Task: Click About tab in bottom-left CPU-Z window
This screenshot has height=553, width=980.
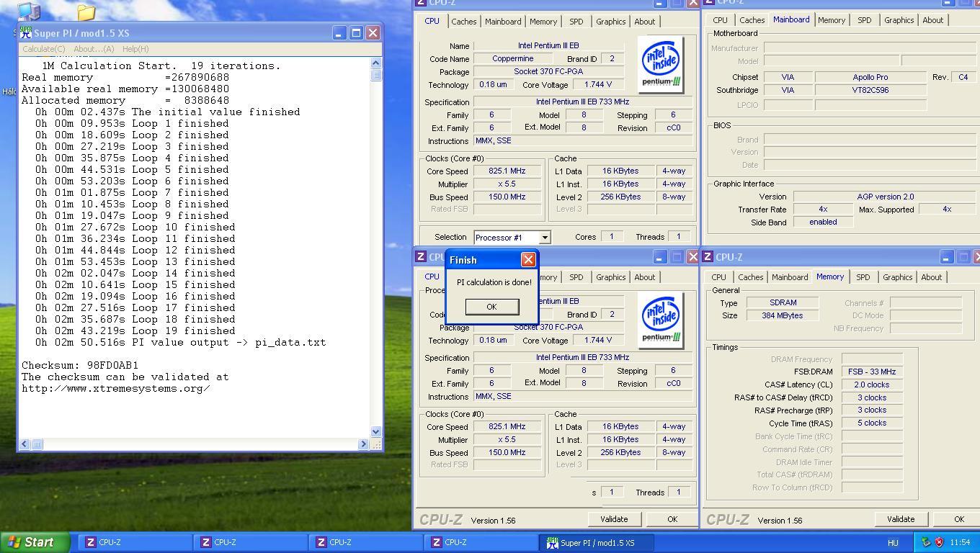Action: [x=645, y=277]
